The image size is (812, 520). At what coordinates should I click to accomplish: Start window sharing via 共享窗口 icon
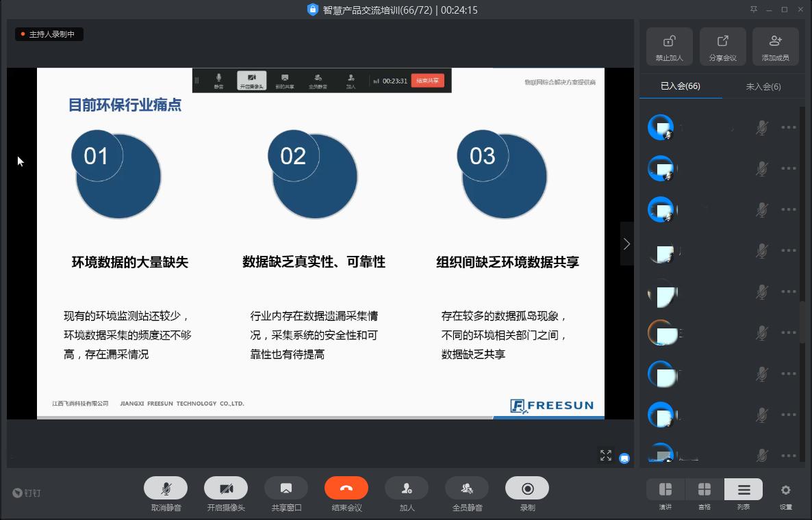(286, 488)
